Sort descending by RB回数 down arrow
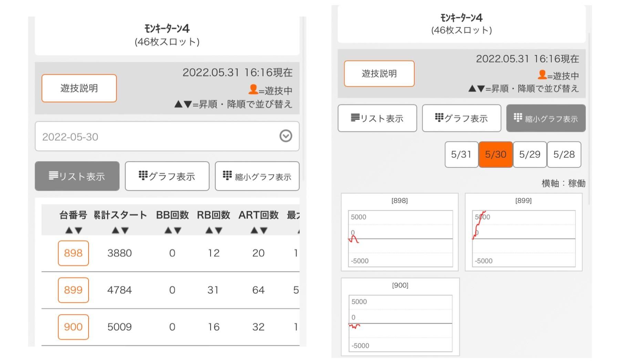620x364 pixels. (x=219, y=231)
